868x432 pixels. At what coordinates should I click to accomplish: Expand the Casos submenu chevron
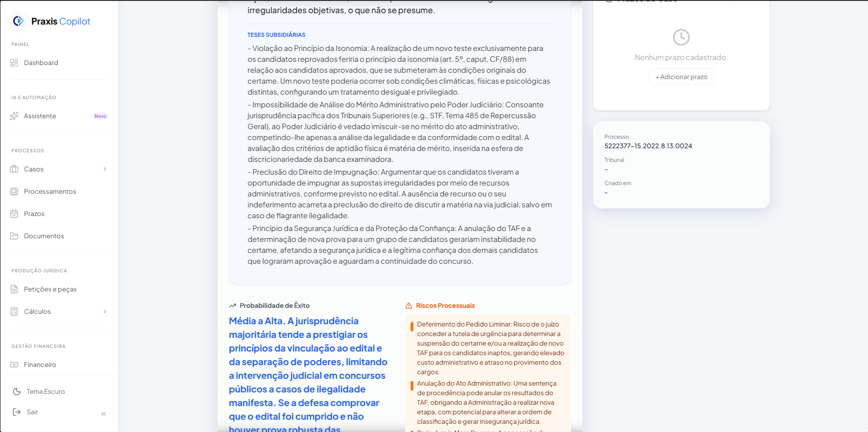[x=105, y=169]
